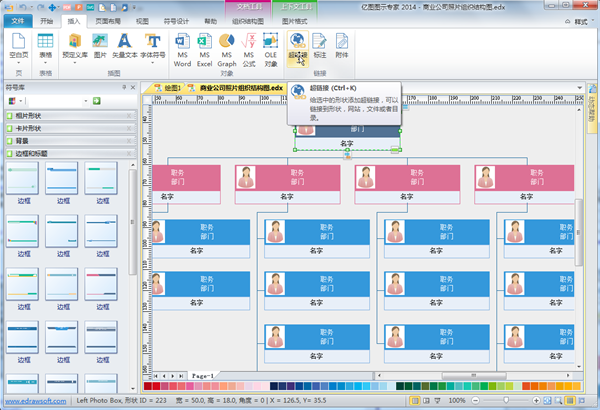Open the 页面布局 ribbon tab
600x410 pixels.
coord(111,19)
